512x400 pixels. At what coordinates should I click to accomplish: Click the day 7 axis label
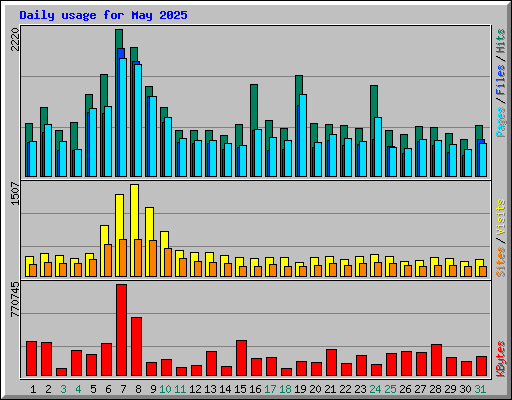pyautogui.click(x=123, y=389)
